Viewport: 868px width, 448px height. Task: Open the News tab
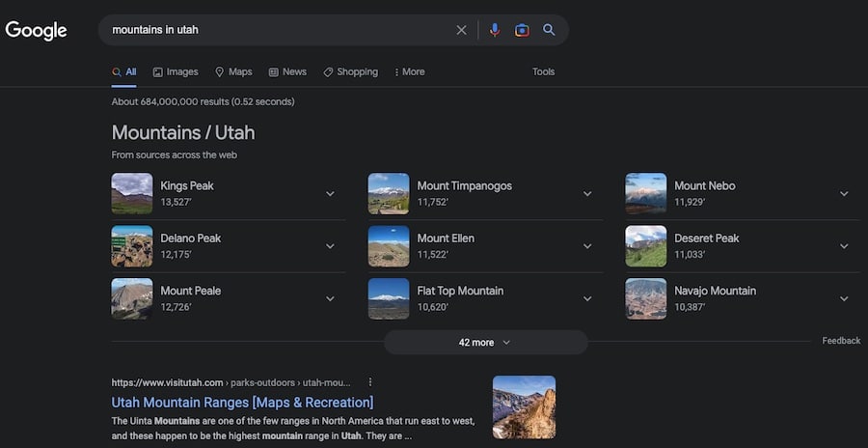287,71
